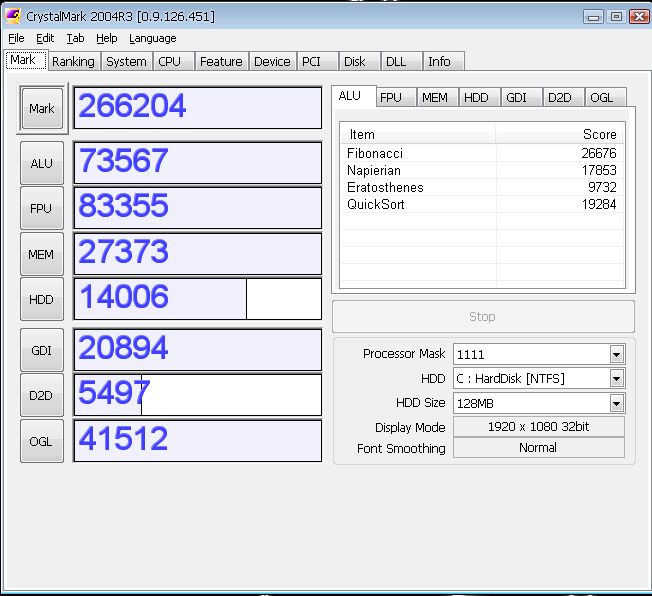Show FPU results detail tab
This screenshot has height=596, width=652.
(x=395, y=97)
